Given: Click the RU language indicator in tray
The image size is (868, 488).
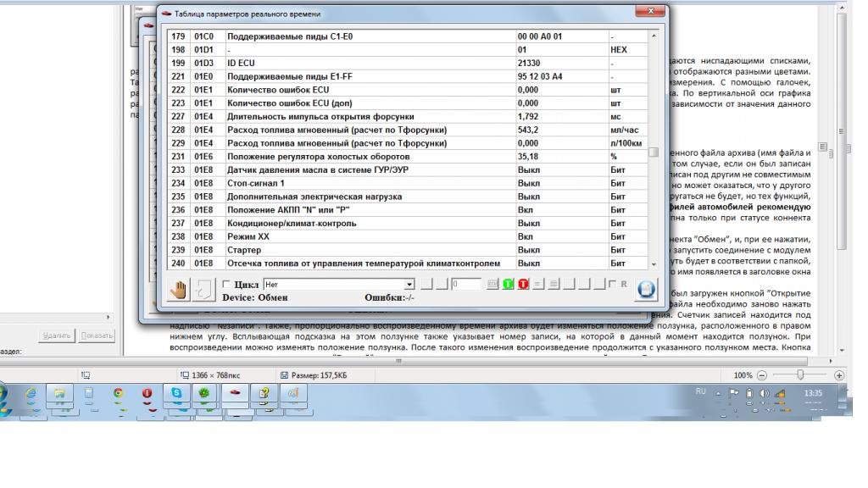Looking at the screenshot, I should point(700,391).
